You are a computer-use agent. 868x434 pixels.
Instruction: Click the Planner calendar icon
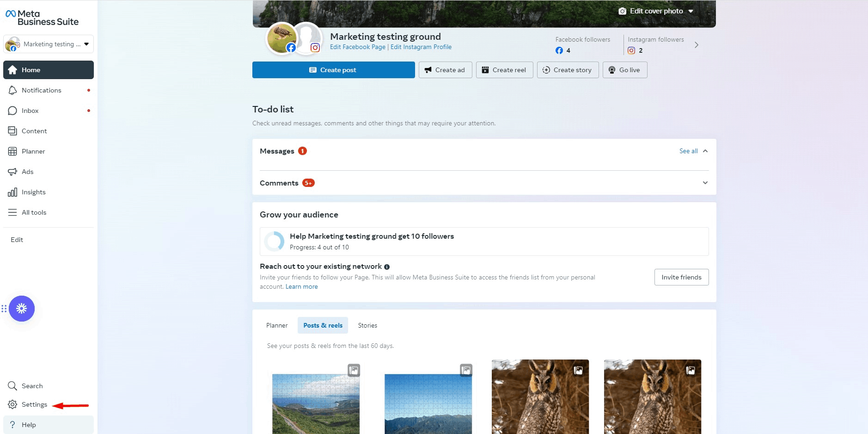tap(12, 151)
